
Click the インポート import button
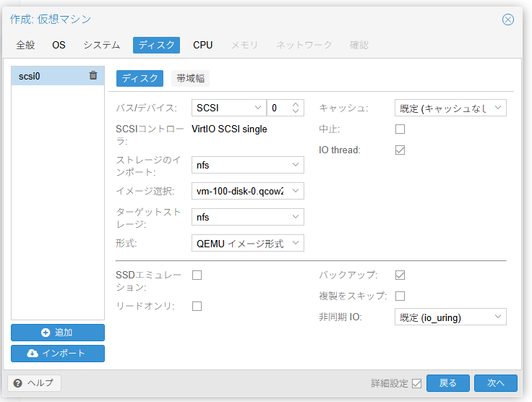point(58,354)
